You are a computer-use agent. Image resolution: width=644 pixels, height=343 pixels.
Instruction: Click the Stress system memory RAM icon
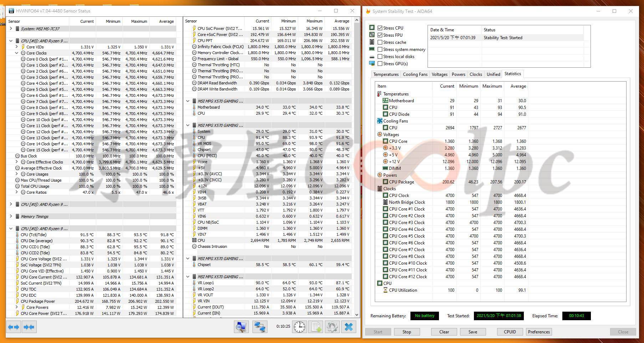point(372,49)
